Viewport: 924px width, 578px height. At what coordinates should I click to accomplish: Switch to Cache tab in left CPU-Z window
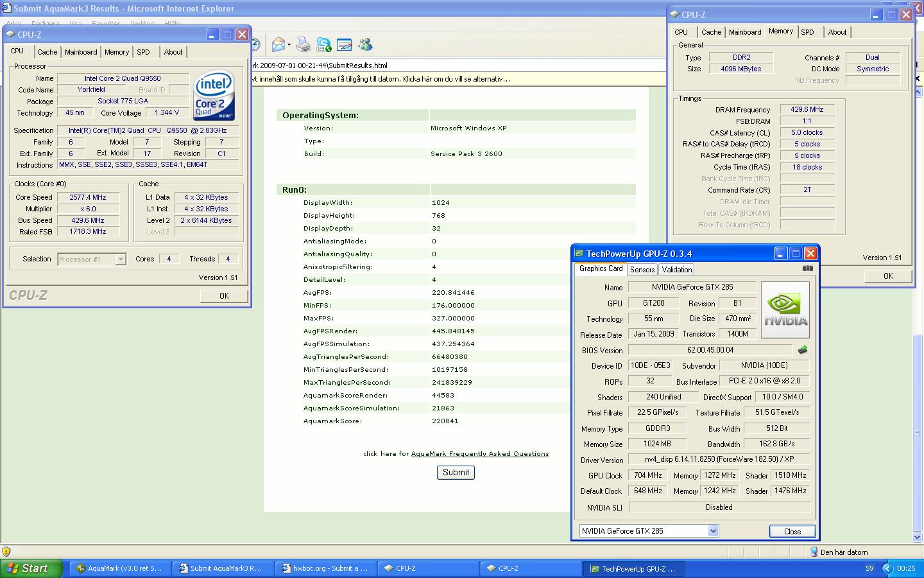tap(47, 52)
